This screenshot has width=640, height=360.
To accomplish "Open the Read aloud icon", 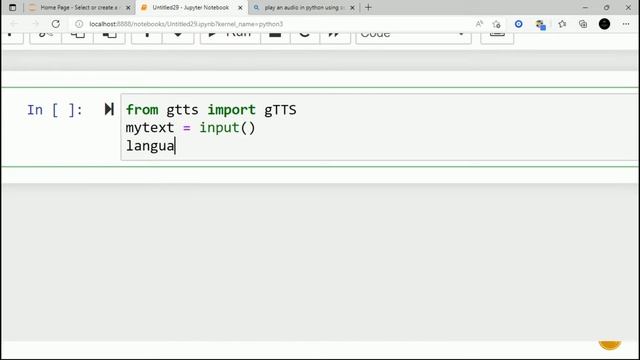I will click(x=479, y=24).
